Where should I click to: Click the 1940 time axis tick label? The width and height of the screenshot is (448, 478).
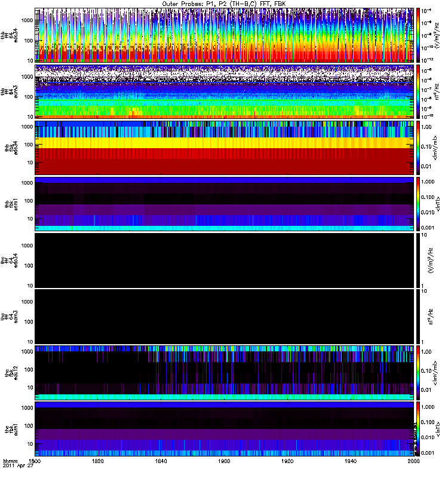tap(351, 461)
